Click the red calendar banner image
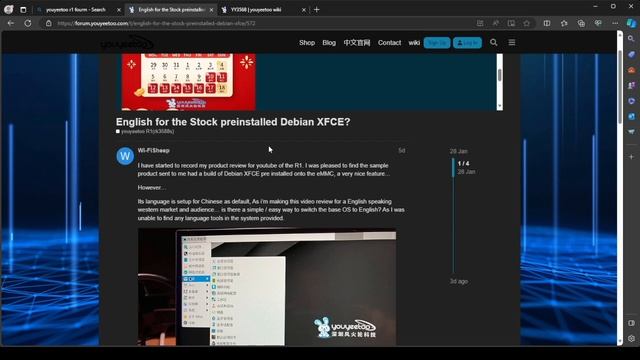Image resolution: width=640 pixels, height=360 pixels. coord(189,82)
